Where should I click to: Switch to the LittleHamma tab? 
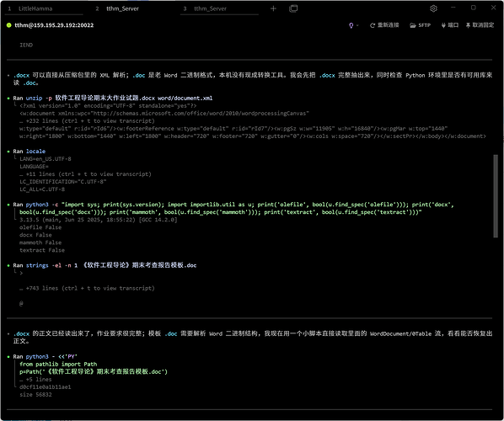(x=35, y=8)
